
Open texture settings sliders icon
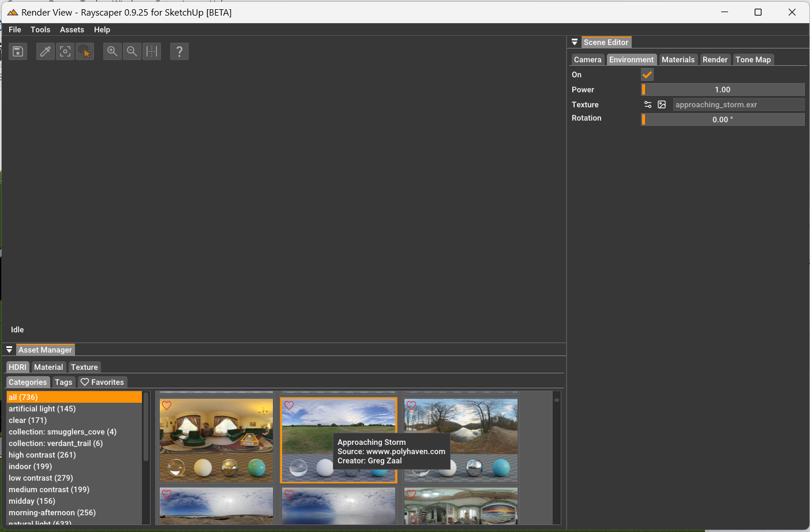pos(648,104)
